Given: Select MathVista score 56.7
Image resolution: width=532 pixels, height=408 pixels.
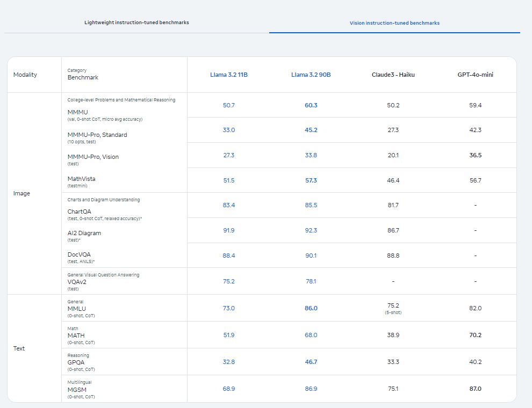Looking at the screenshot, I should click(x=476, y=180).
